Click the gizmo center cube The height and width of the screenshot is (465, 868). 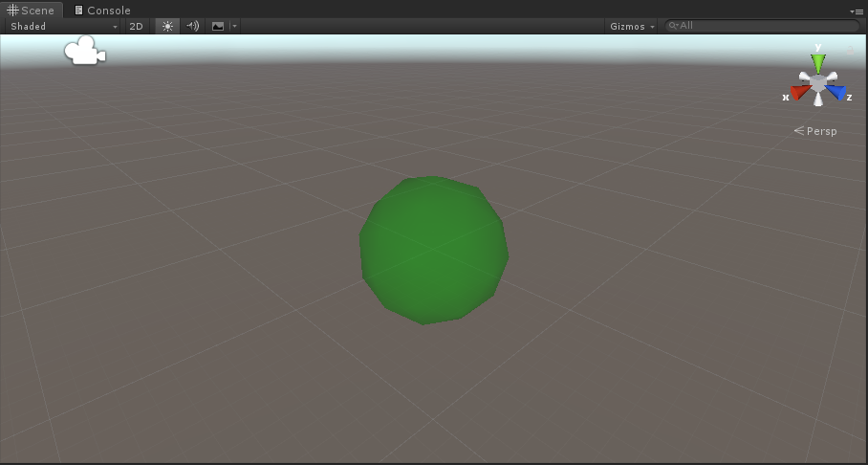tap(818, 83)
